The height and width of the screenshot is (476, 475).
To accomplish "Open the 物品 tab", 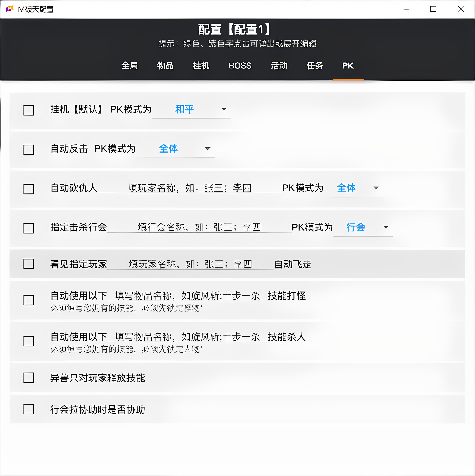I will [165, 66].
